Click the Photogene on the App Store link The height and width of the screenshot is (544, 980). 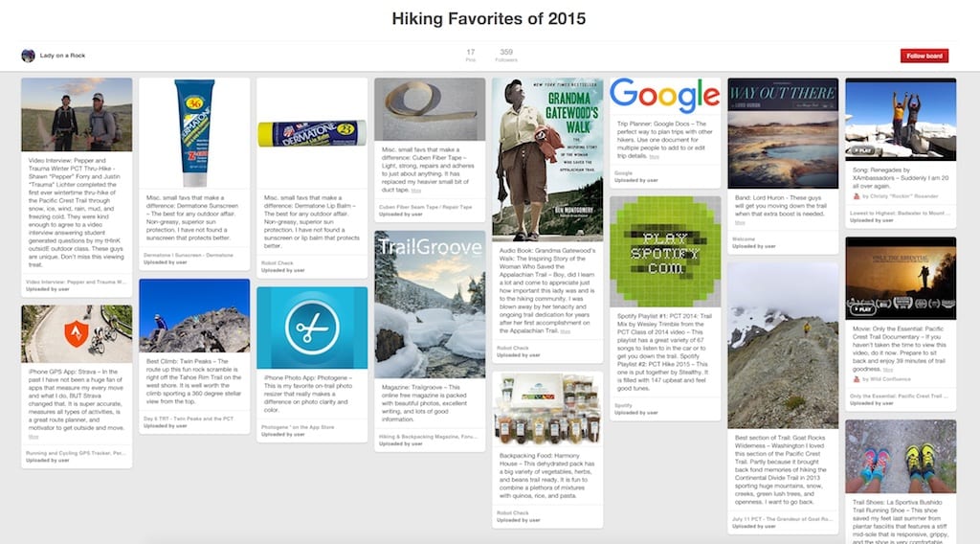click(x=298, y=427)
